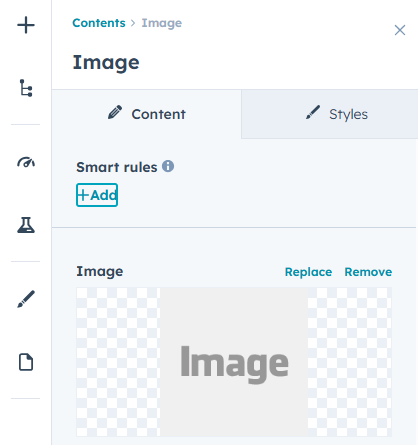The width and height of the screenshot is (418, 445).
Task: Open the Contents tree structure icon
Action: coord(26,88)
